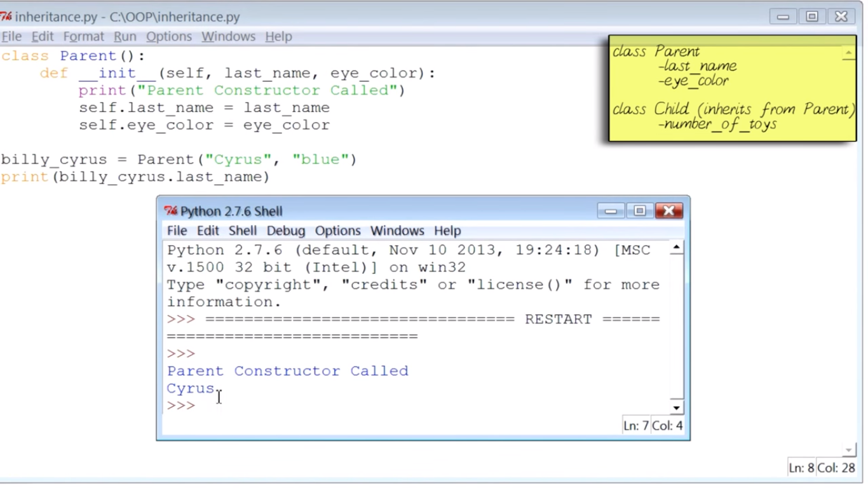Viewport: 868px width, 488px height.
Task: Click the 'Ln: 8' editor status indicator
Action: tap(801, 468)
